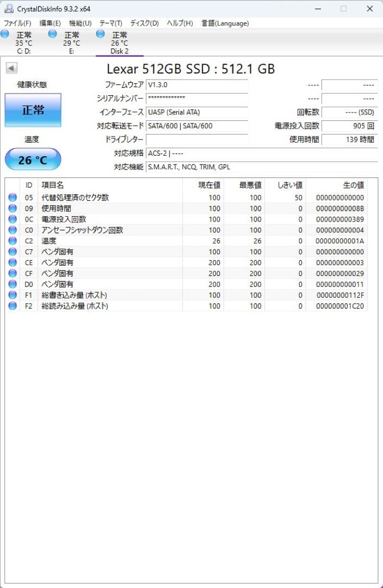The height and width of the screenshot is (588, 383).
Task: Click the 生の値 column header
Action: click(x=337, y=185)
